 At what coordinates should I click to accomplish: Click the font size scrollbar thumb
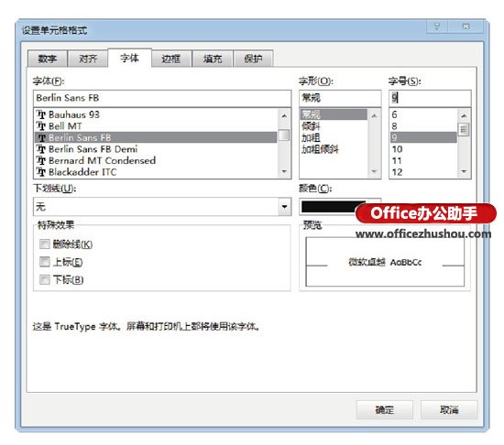click(464, 129)
